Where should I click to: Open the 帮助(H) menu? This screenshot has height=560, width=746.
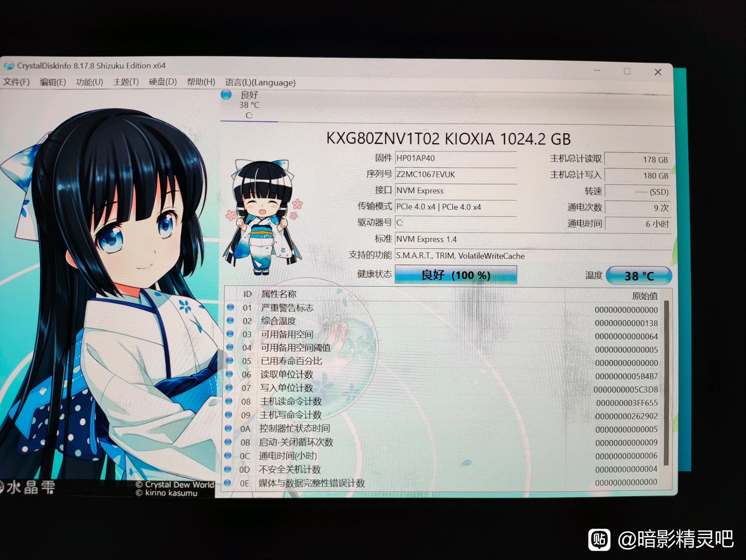point(201,82)
